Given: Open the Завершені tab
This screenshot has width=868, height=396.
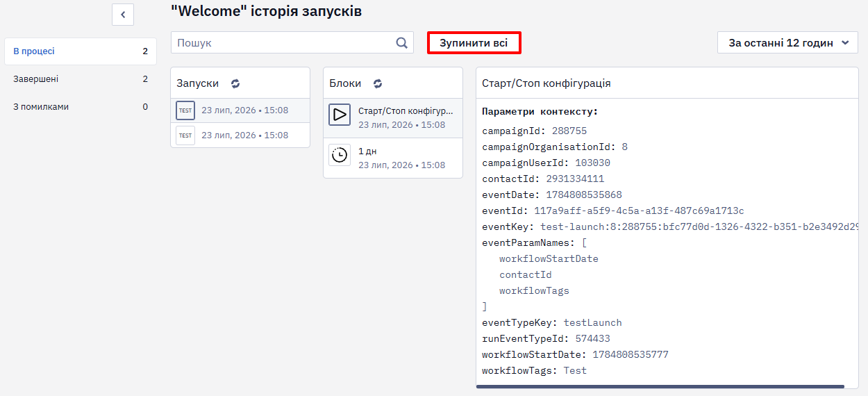Looking at the screenshot, I should 81,79.
